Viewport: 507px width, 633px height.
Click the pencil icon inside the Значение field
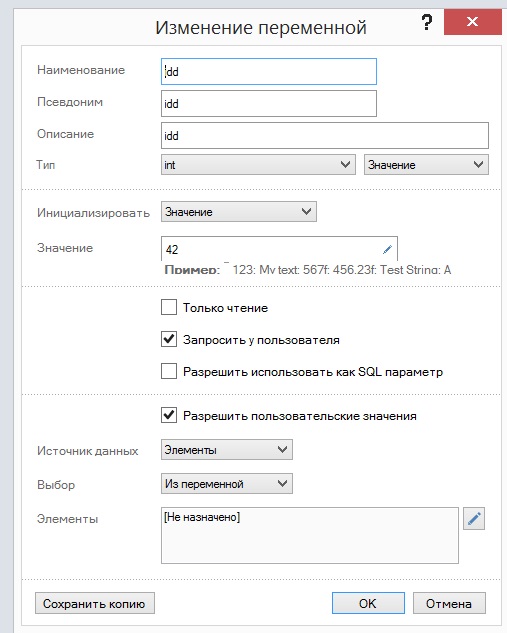pyautogui.click(x=387, y=249)
